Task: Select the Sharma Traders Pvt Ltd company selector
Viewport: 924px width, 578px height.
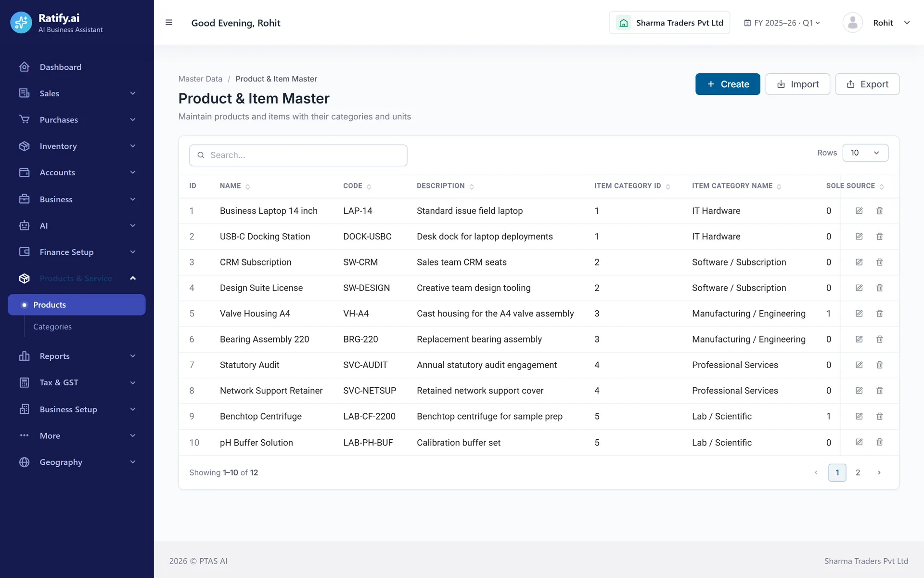Action: point(669,23)
